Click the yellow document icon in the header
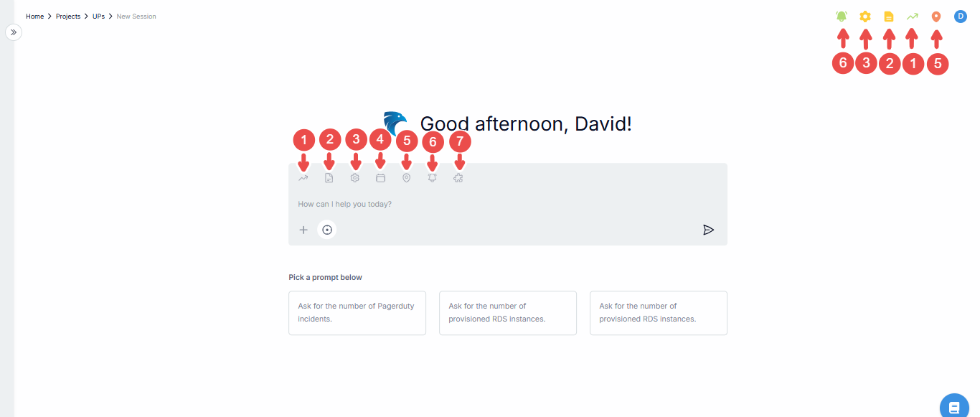 (x=889, y=17)
